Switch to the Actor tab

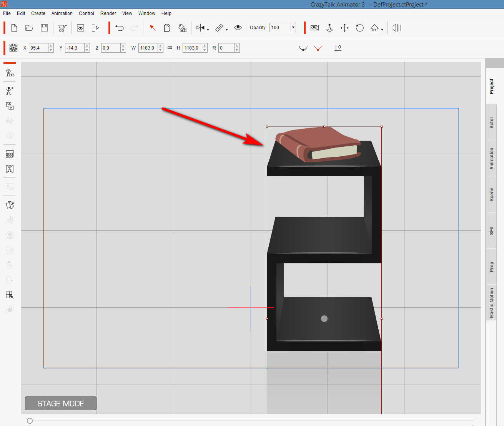(x=491, y=123)
